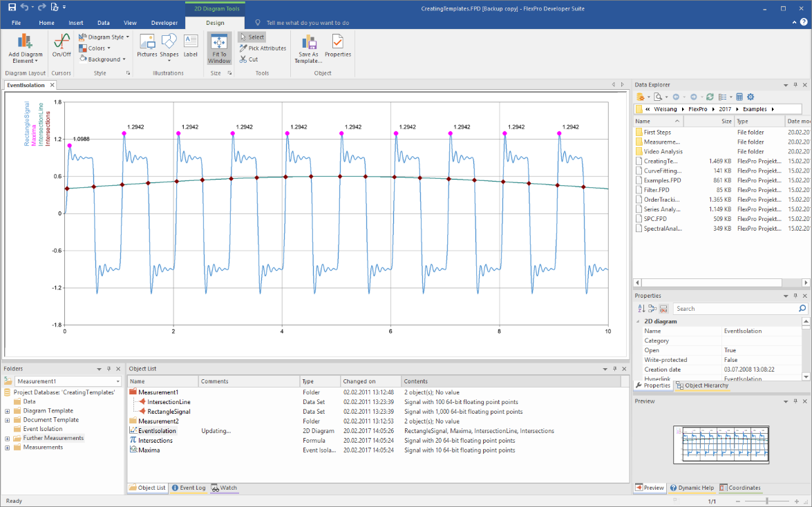Expand the Diagram Template folder tree node

pos(8,411)
